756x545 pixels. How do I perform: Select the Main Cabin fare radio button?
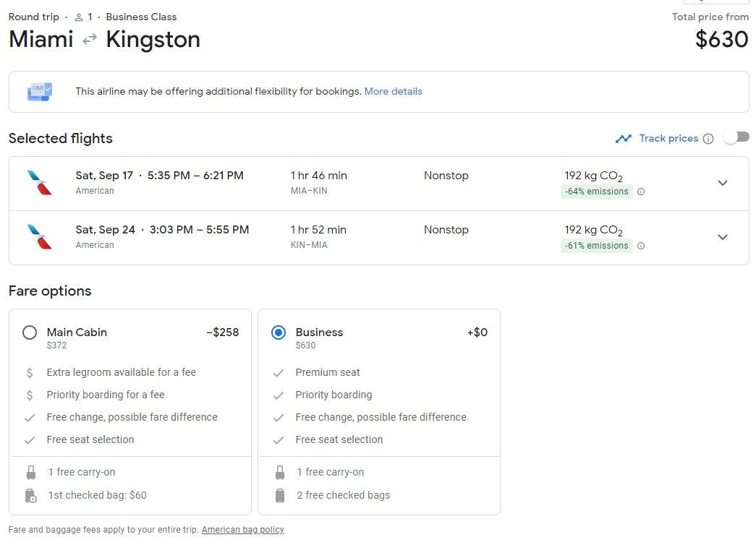pyautogui.click(x=30, y=332)
